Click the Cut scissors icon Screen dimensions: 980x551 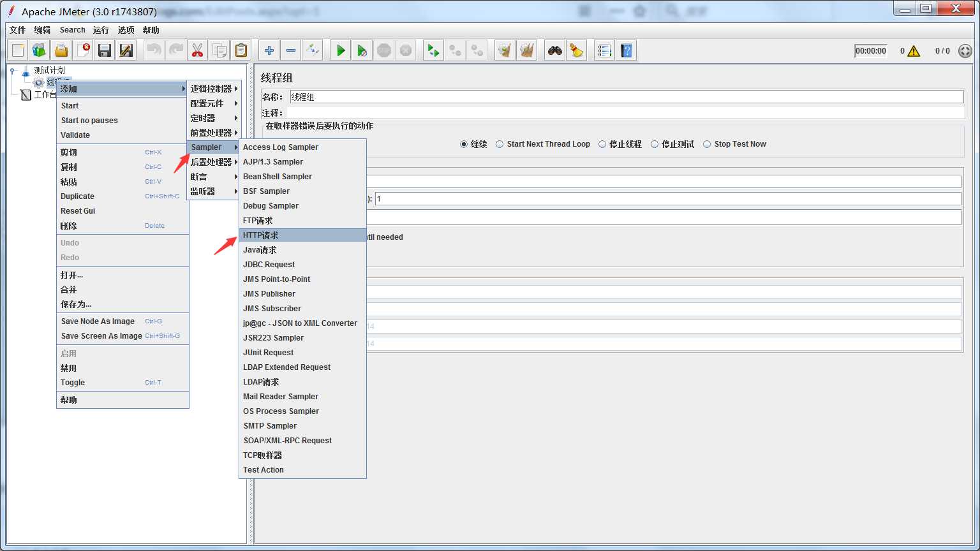197,50
